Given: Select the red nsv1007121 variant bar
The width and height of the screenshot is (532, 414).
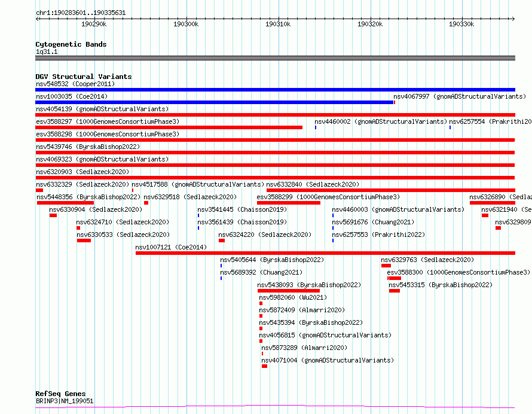Looking at the screenshot, I should [x=325, y=253].
